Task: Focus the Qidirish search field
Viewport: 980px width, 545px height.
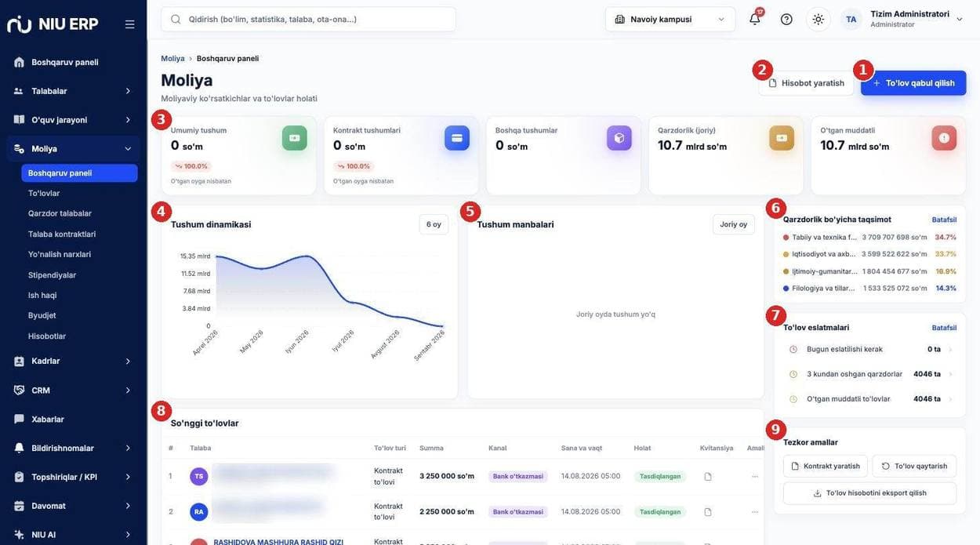Action: 308,19
